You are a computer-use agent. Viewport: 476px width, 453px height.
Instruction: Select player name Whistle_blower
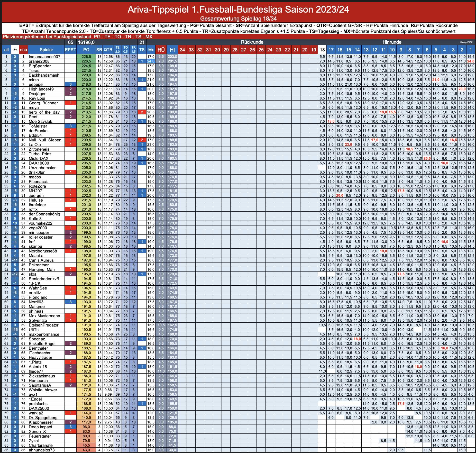tap(43, 390)
